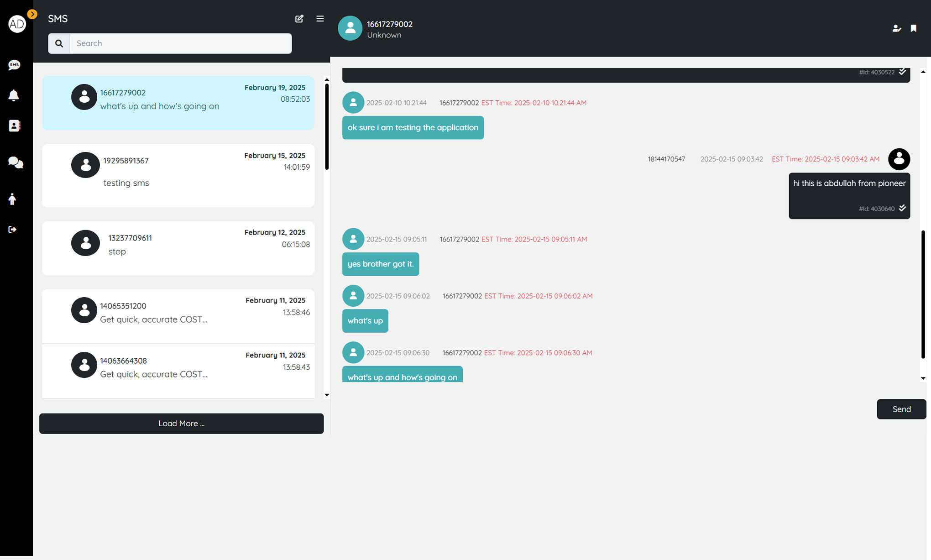Click the logout icon in sidebar
Image resolution: width=931 pixels, height=560 pixels.
point(12,229)
